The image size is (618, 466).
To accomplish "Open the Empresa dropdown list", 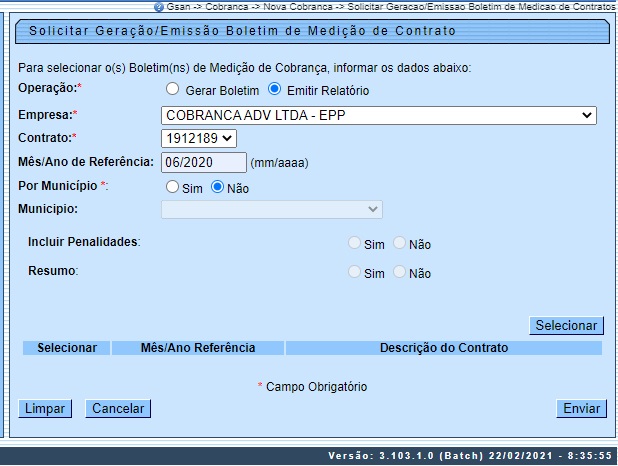I will (x=379, y=115).
